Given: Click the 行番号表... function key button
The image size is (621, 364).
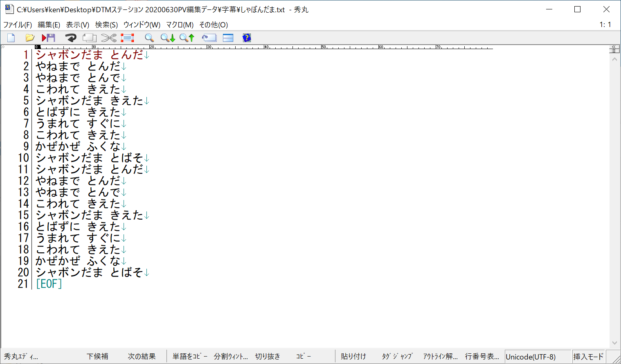Looking at the screenshot, I should click(x=482, y=357).
